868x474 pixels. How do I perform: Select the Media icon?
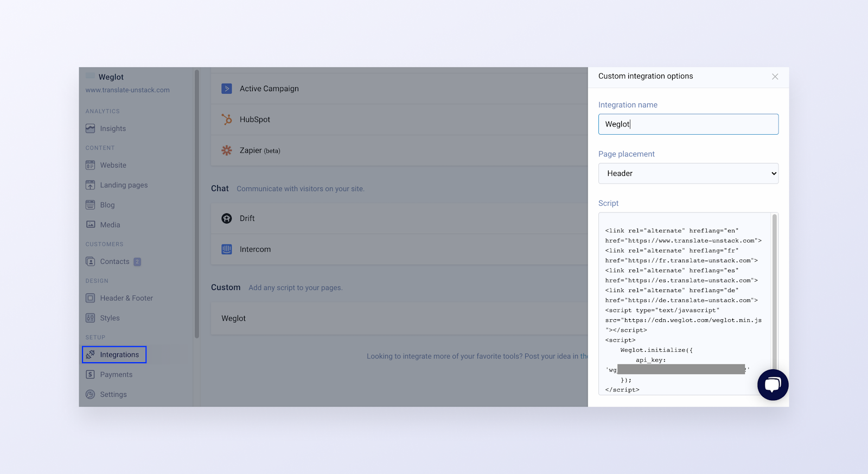(x=90, y=225)
